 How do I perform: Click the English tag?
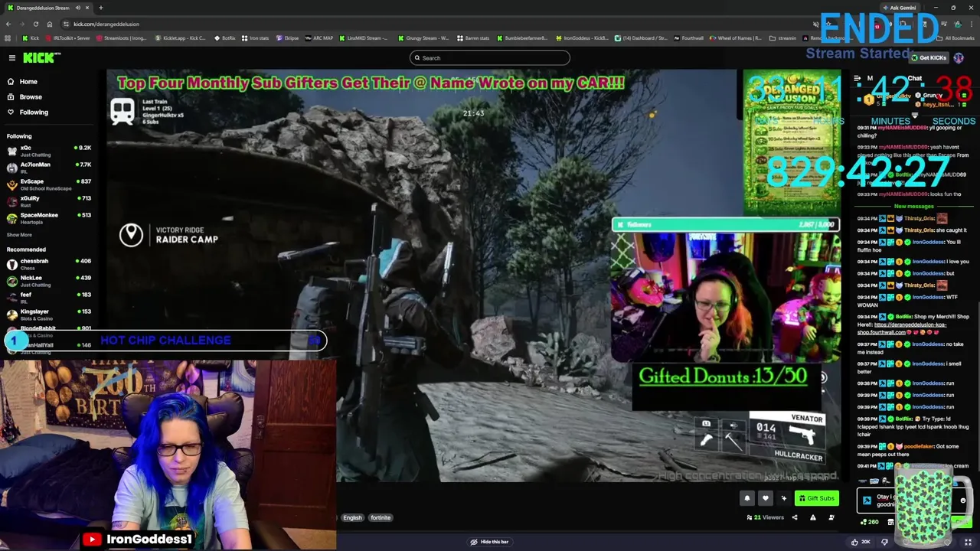pos(352,518)
